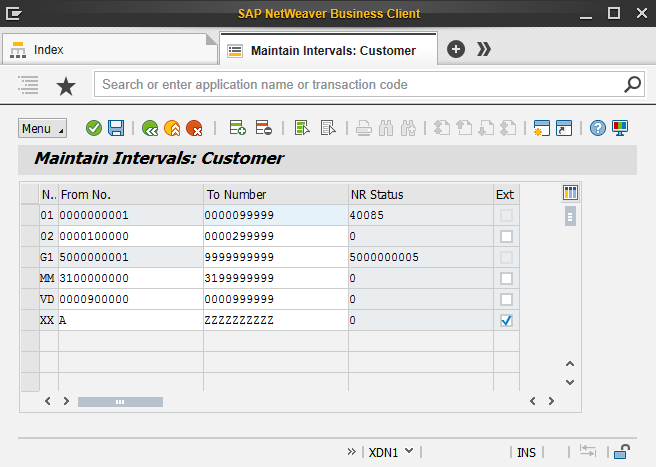Click the Find Next binoculars icon
This screenshot has height=467, width=656.
point(408,128)
